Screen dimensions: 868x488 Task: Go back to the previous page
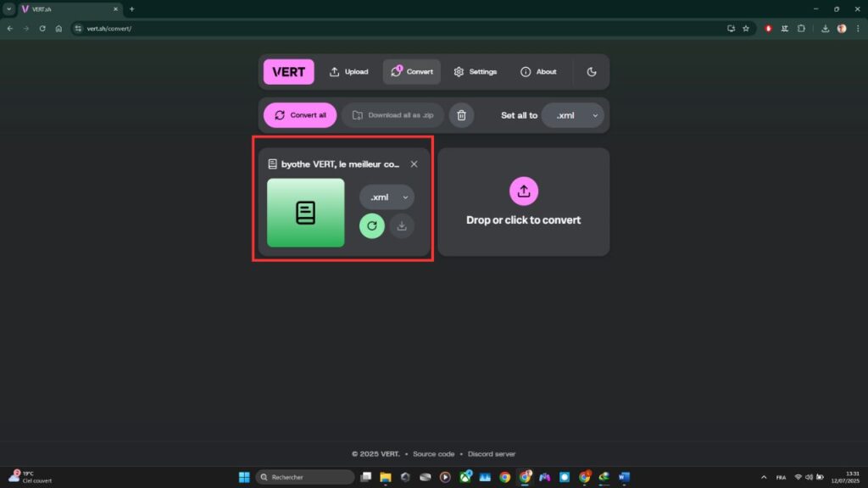tap(10, 29)
